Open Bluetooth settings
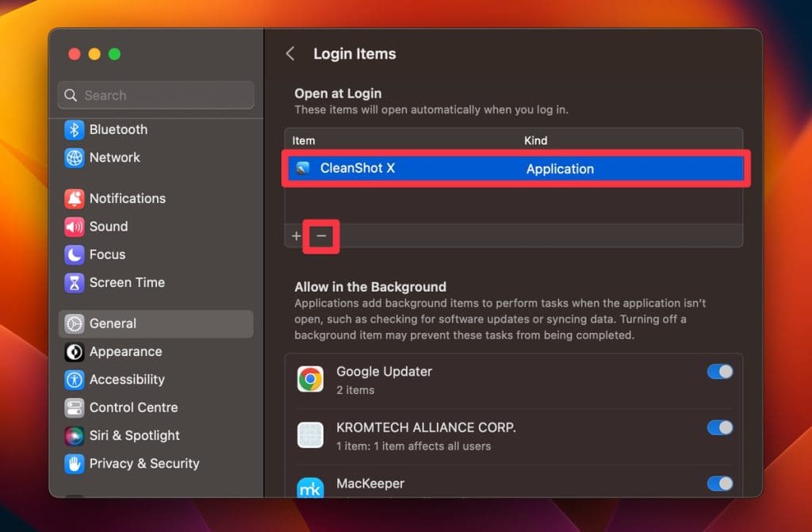The image size is (812, 532). point(156,129)
